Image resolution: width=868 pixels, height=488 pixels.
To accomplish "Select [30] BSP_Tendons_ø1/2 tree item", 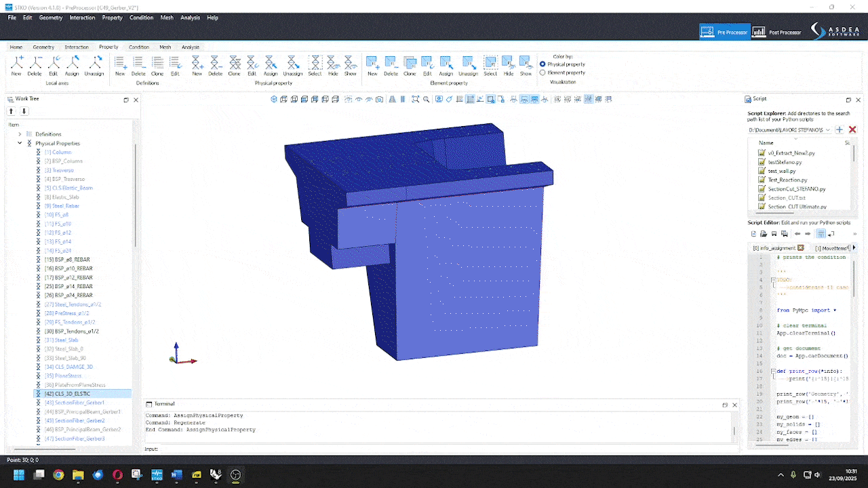I will pos(71,331).
